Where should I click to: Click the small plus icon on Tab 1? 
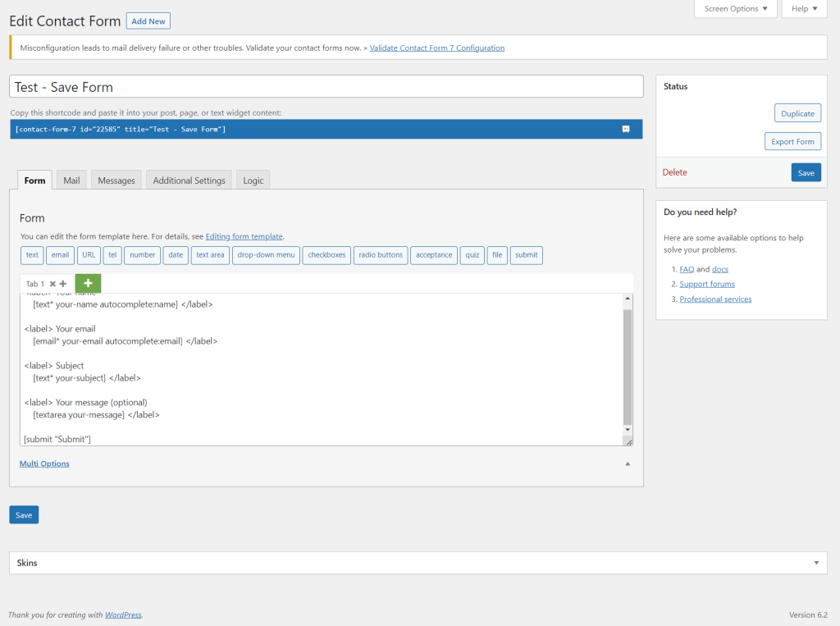pos(63,284)
